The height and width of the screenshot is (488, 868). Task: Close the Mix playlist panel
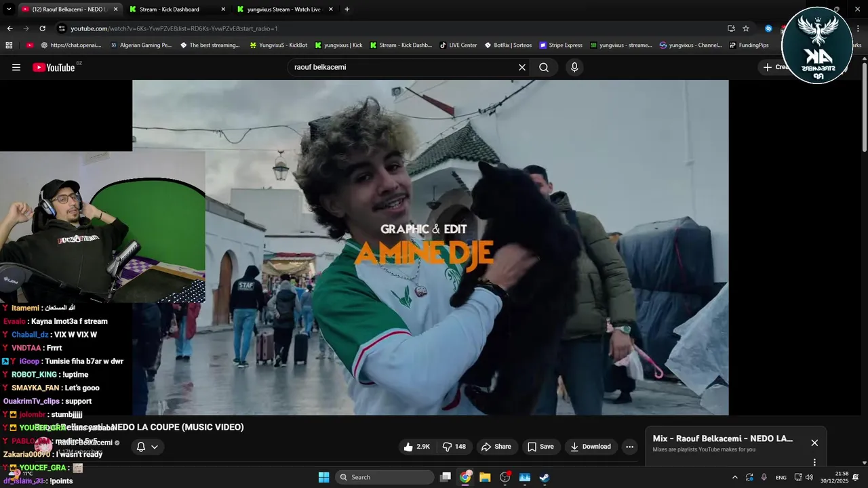coord(814,443)
